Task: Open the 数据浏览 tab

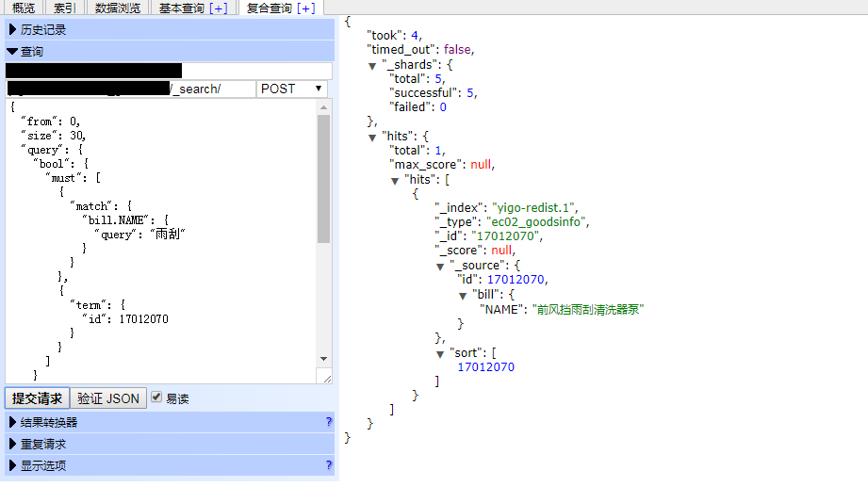Action: tap(118, 8)
